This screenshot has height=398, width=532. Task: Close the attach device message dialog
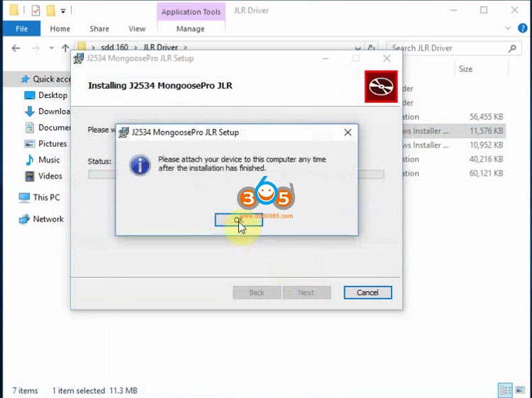(348, 133)
